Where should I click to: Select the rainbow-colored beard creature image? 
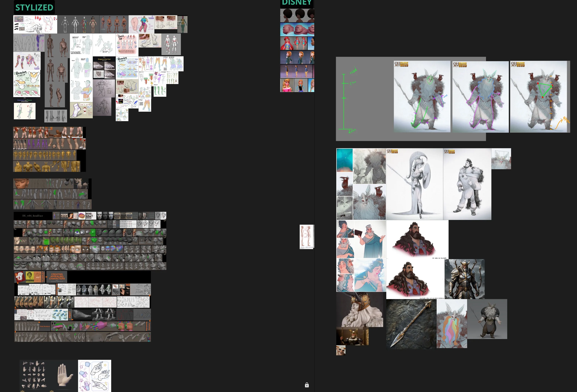point(452,323)
